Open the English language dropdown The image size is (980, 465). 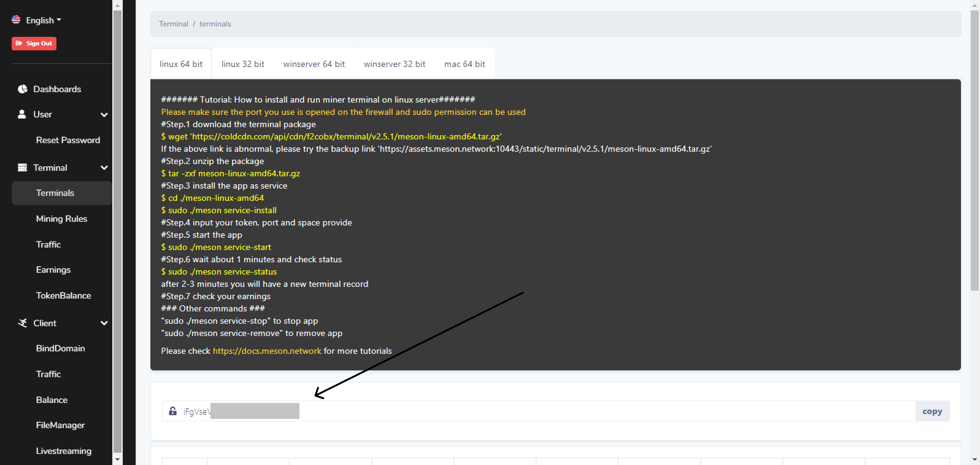(x=43, y=20)
